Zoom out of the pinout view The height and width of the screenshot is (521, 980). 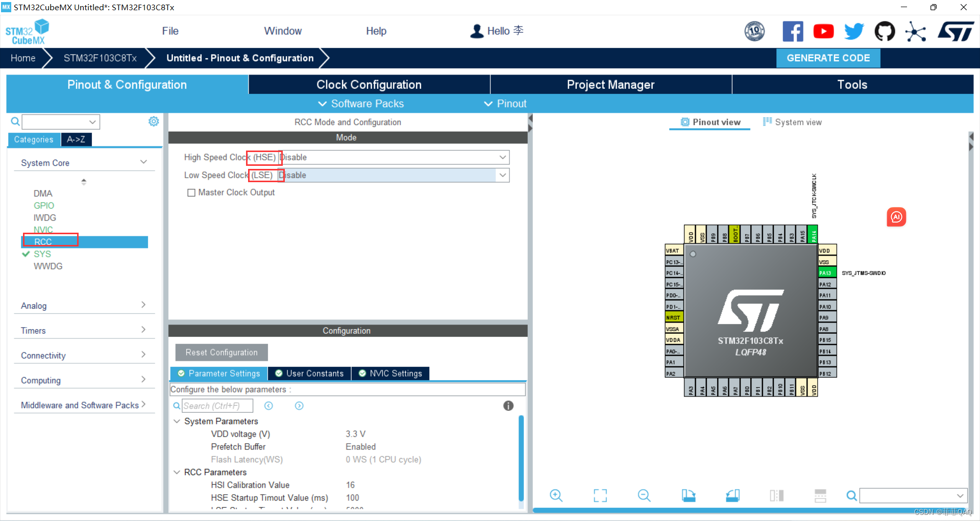pos(644,495)
